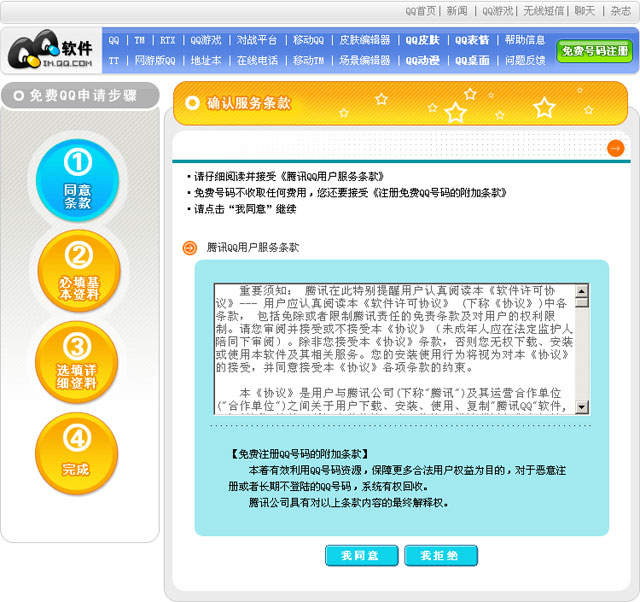Click the 免费QQ申请步骤 sidebar header
Image resolution: width=640 pixels, height=602 pixels.
80,96
